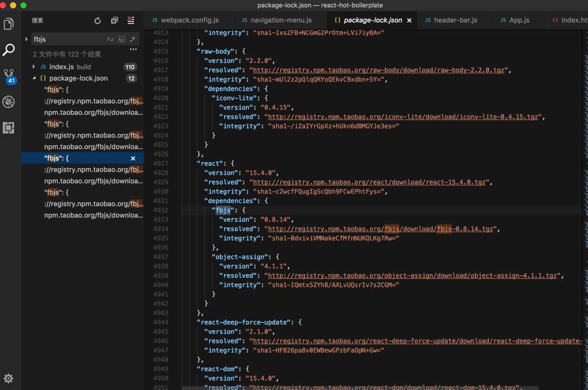Screen dimensions: 588x390
Task: Open the Debug view icon
Action: [x=9, y=102]
